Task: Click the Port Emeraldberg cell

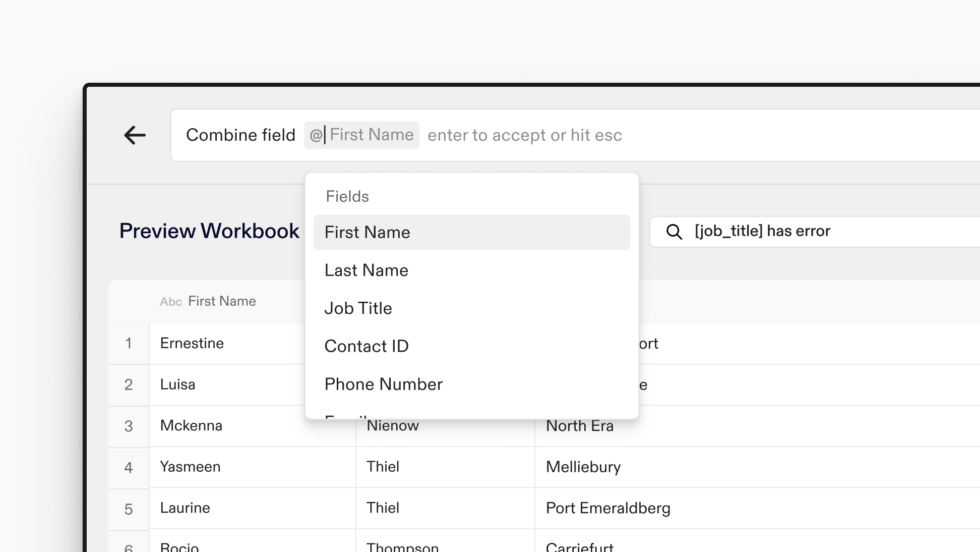Action: coord(608,508)
